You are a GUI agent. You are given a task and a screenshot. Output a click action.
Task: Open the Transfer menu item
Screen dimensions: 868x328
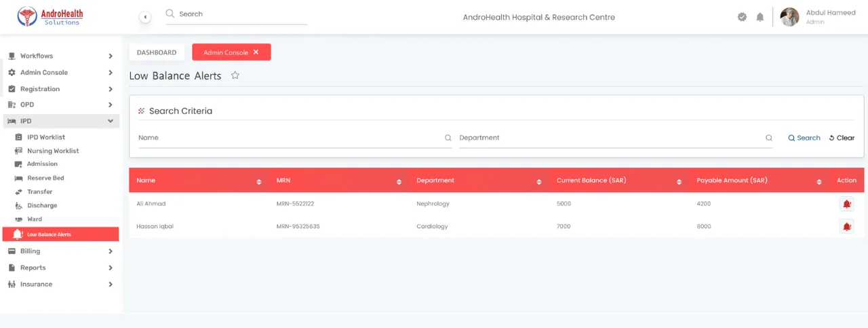(39, 192)
